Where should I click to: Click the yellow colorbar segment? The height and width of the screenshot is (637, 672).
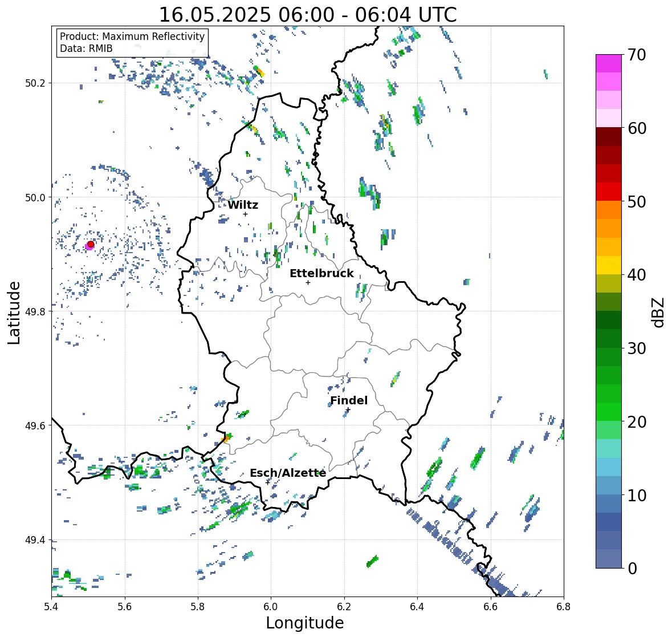609,265
